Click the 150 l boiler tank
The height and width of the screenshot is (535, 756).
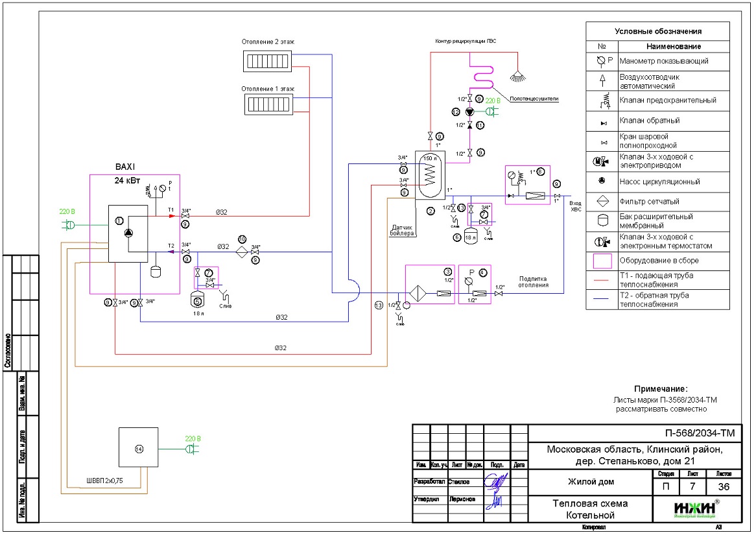point(427,175)
